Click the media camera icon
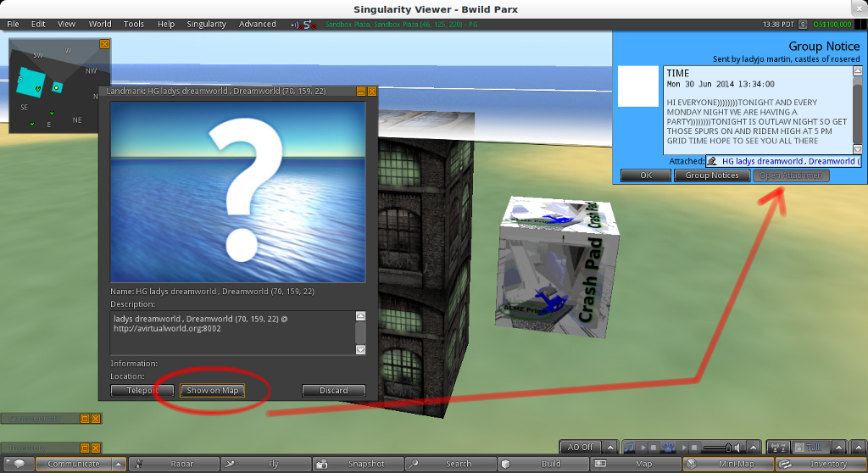This screenshot has height=473, width=868. point(669,447)
